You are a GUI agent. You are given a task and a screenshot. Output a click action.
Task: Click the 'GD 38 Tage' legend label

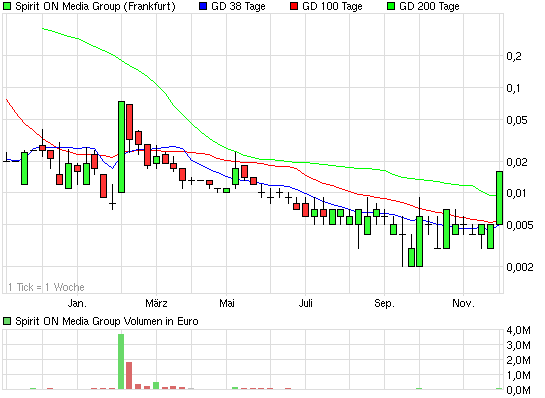coord(238,6)
